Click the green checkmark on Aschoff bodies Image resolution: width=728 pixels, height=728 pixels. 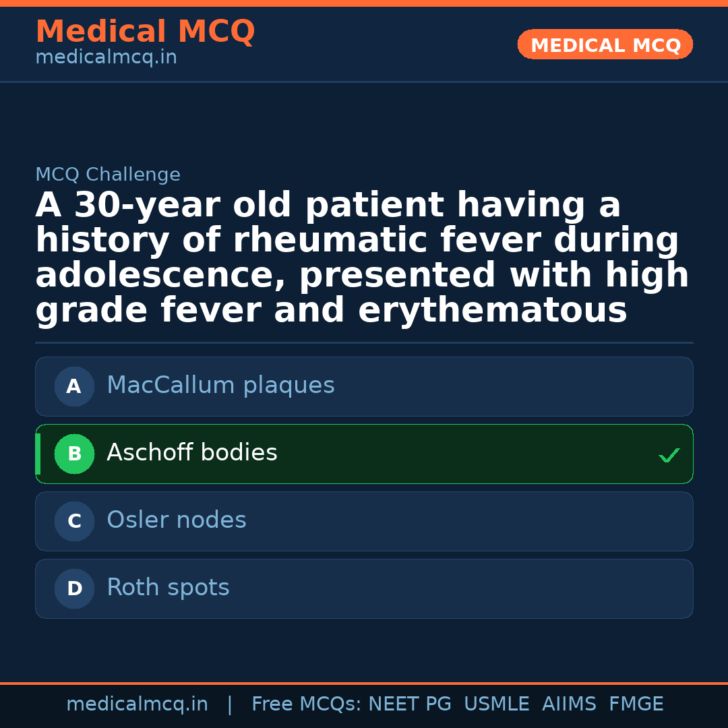[669, 455]
